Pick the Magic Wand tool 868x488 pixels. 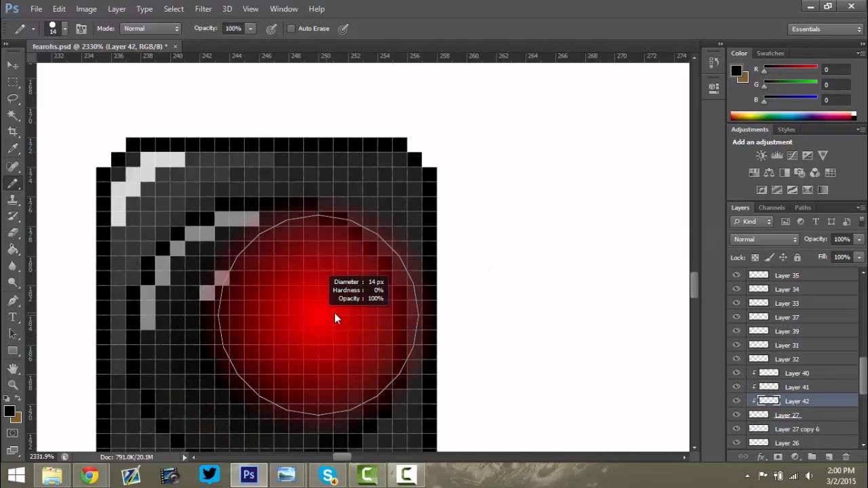(13, 116)
